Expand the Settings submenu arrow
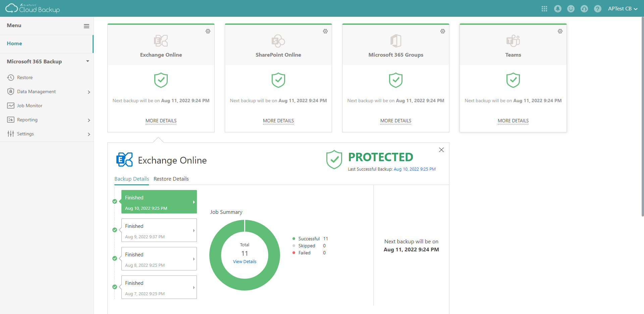The image size is (644, 314). (x=89, y=134)
